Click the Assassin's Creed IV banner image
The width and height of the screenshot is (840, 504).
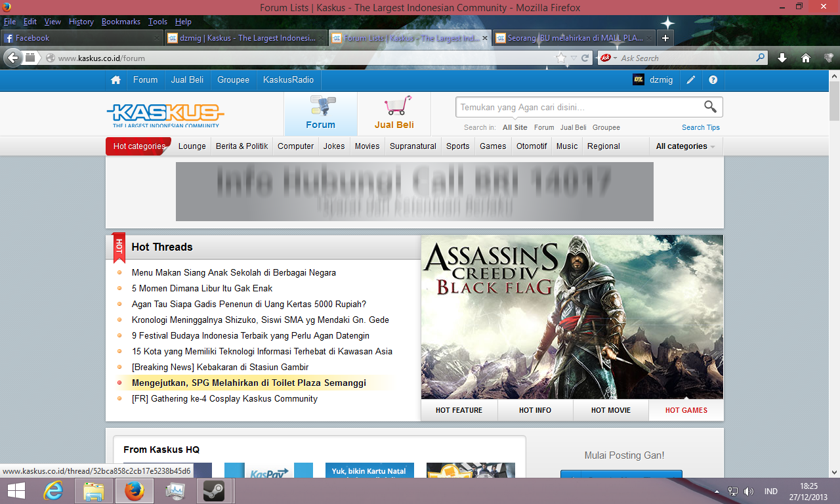point(572,317)
